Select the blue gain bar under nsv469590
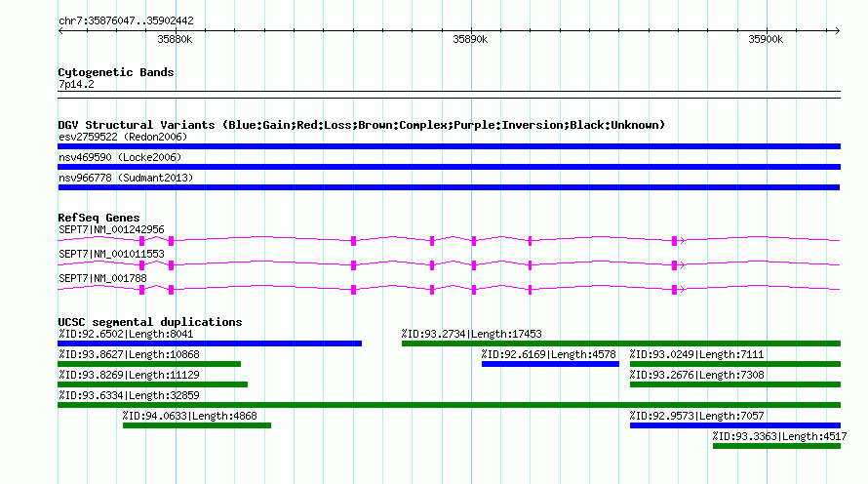 tap(449, 167)
